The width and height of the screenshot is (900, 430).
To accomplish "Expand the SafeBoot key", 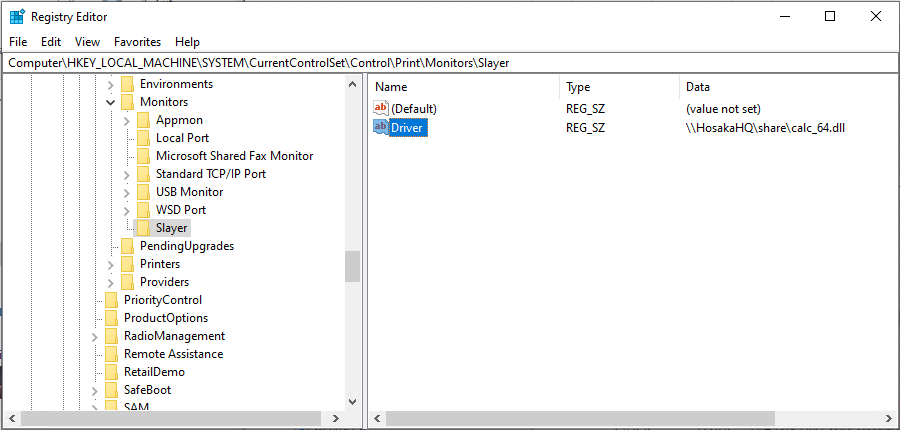I will (95, 390).
